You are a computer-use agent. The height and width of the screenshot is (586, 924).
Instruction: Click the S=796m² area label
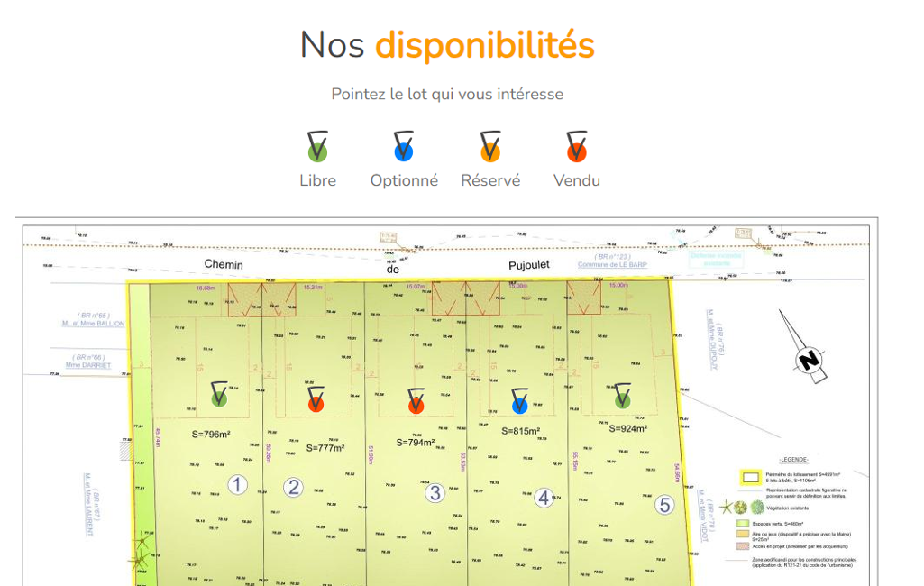click(x=211, y=435)
